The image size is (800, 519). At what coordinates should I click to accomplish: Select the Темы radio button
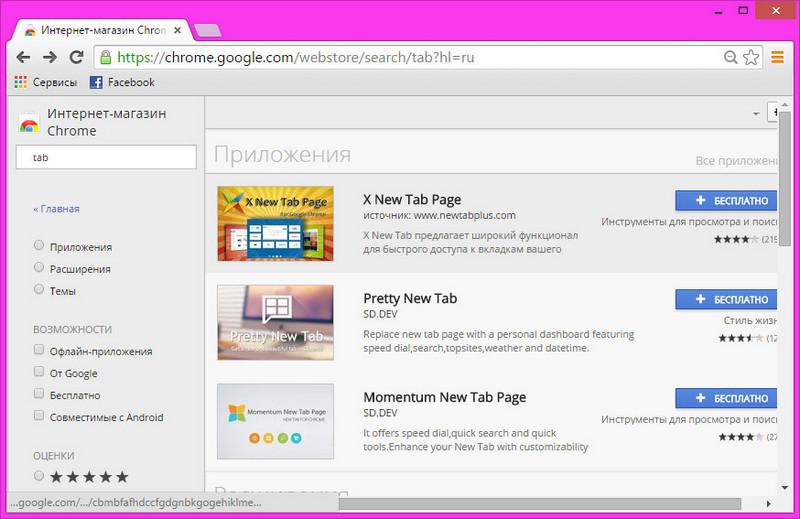[x=39, y=289]
